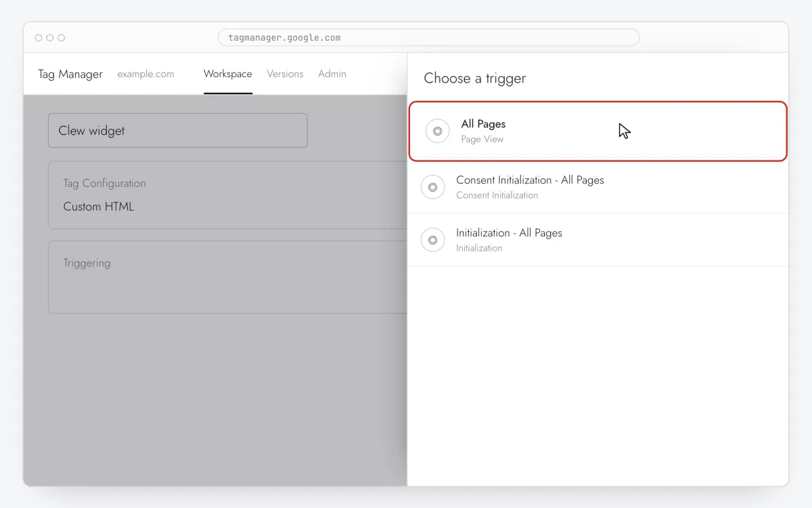
Task: Click the middle browser window control dot
Action: click(x=50, y=38)
